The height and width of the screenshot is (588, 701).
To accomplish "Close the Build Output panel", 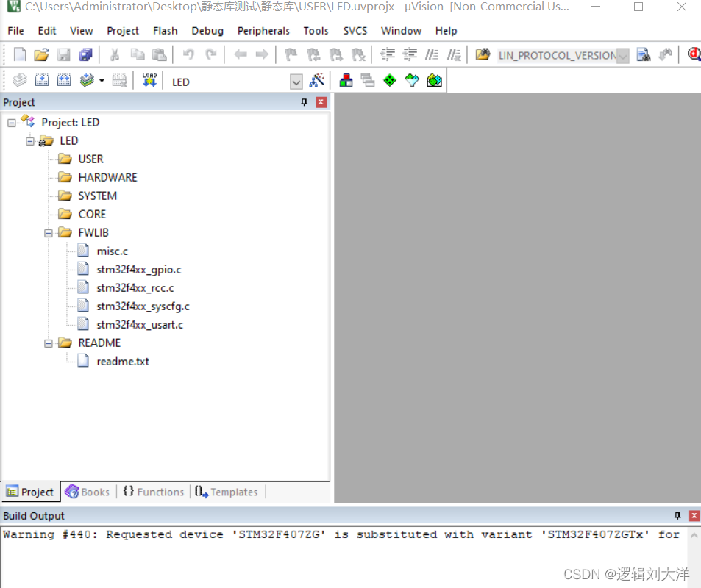I will (694, 516).
